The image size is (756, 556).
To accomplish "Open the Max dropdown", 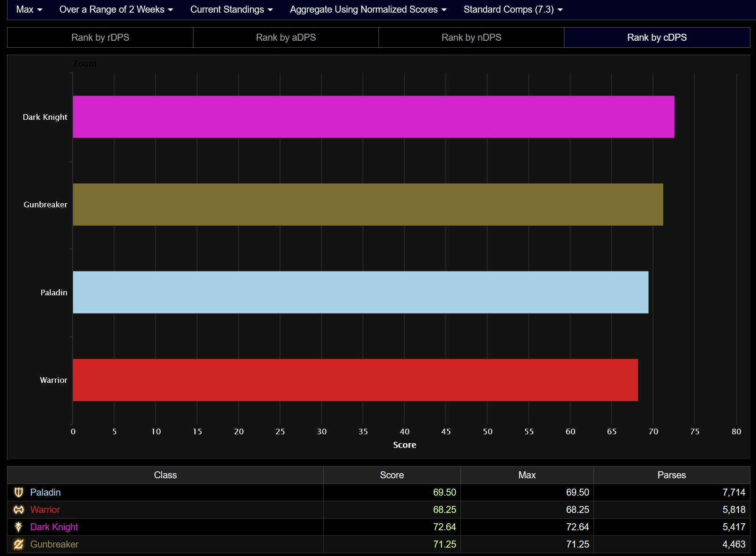I will pyautogui.click(x=29, y=9).
